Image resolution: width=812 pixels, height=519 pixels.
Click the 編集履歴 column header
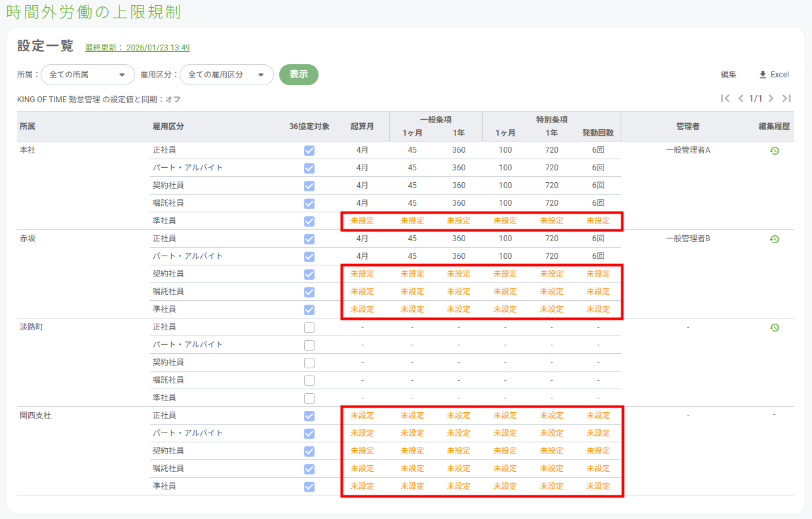(775, 126)
